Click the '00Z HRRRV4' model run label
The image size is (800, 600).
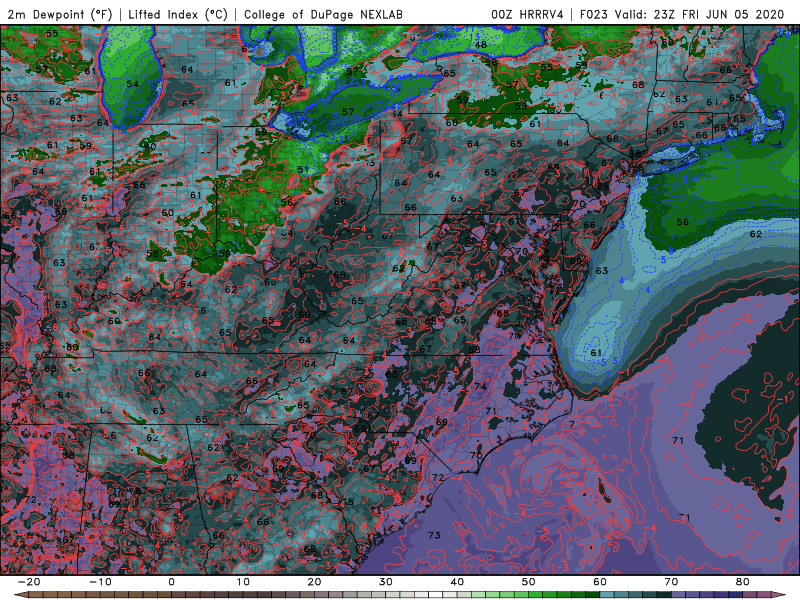[x=527, y=14]
